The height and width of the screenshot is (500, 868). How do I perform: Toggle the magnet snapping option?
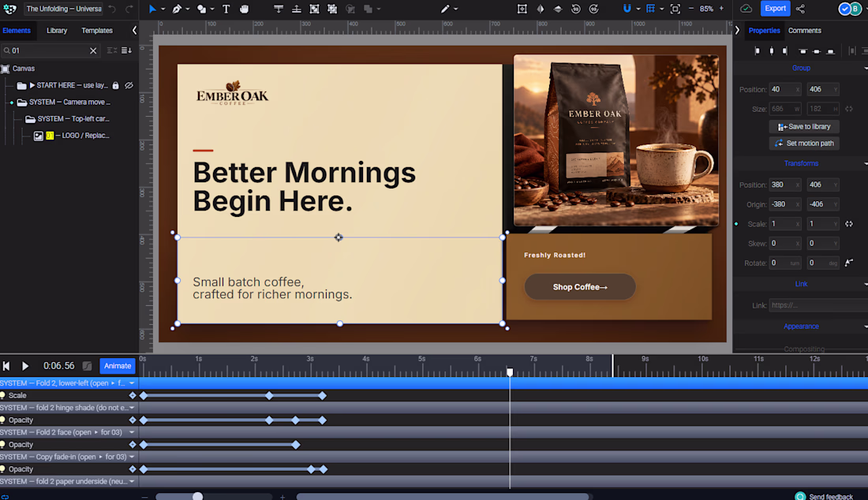pos(627,9)
